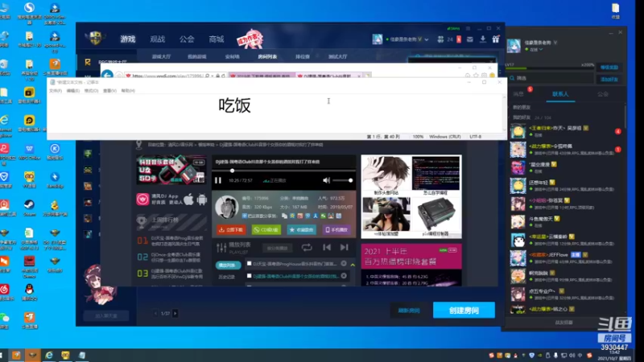Launch Internet Explorer from the taskbar
The image size is (644, 362).
49,355
